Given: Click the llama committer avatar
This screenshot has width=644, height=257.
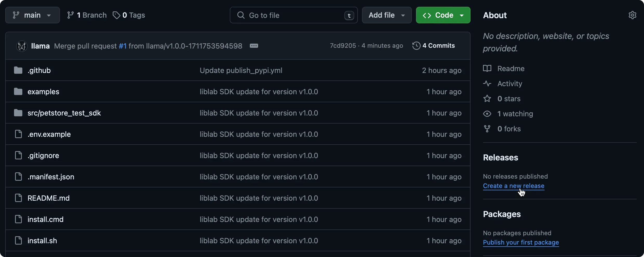Looking at the screenshot, I should (x=22, y=46).
